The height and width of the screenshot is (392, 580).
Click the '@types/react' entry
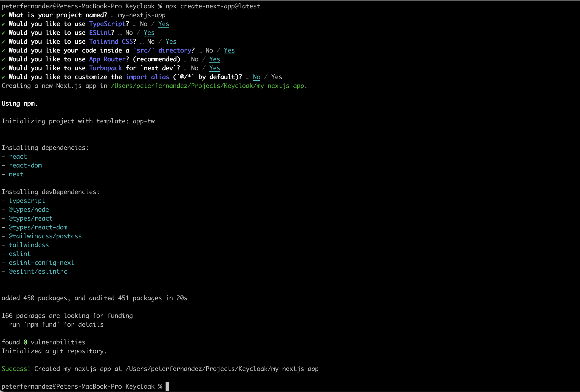click(x=30, y=219)
